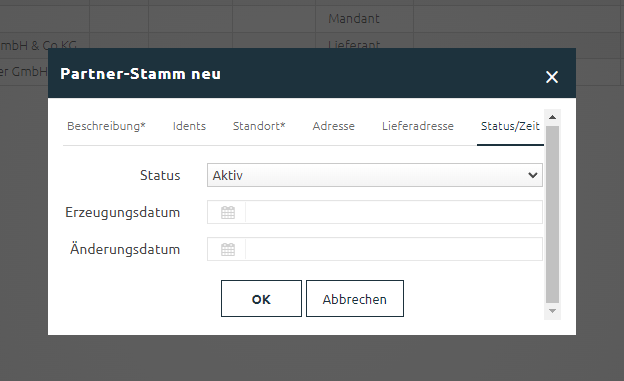624x381 pixels.
Task: Open calendar icon for Erzeugungsdatum
Action: tap(228, 212)
